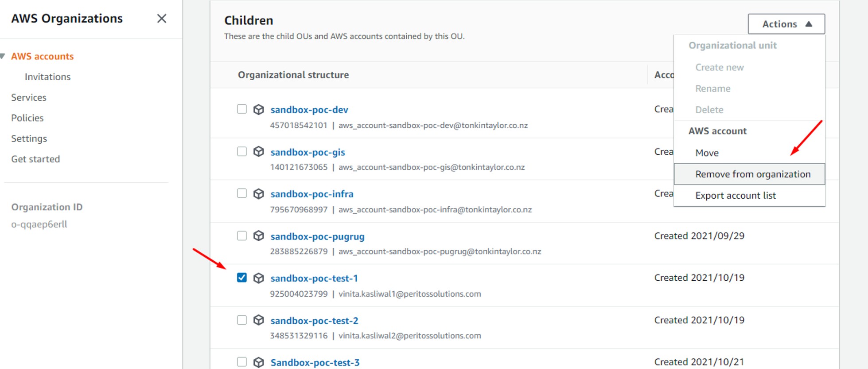The image size is (868, 369).
Task: Choose Move under AWS account
Action: click(707, 153)
